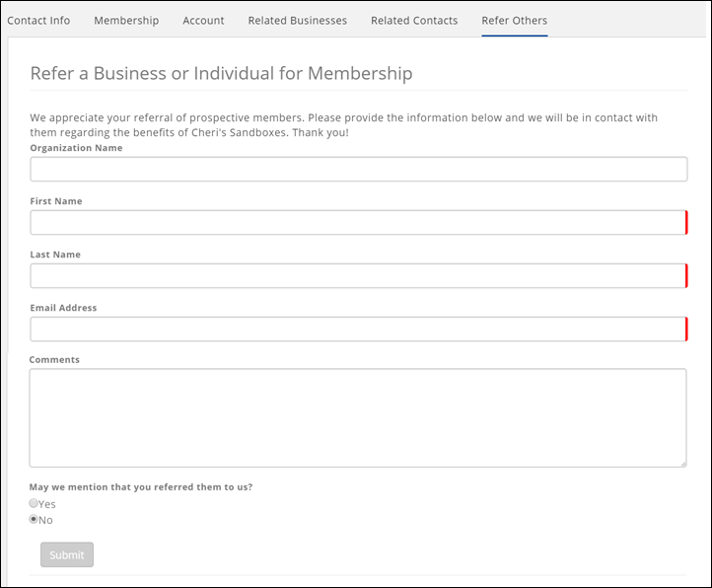This screenshot has height=588, width=712.
Task: Choose the No referral mention radio button
Action: 35,519
